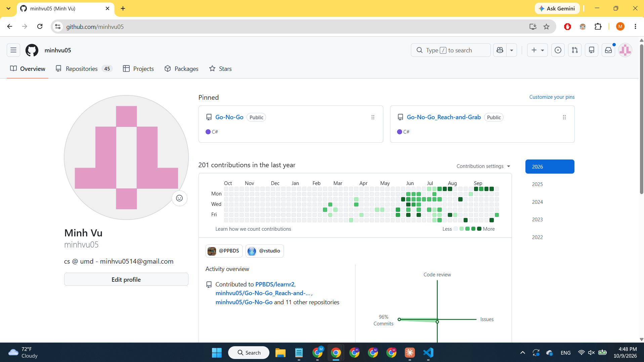The height and width of the screenshot is (362, 644).
Task: Open the GitHub hamburger navigation menu
Action: tap(13, 50)
